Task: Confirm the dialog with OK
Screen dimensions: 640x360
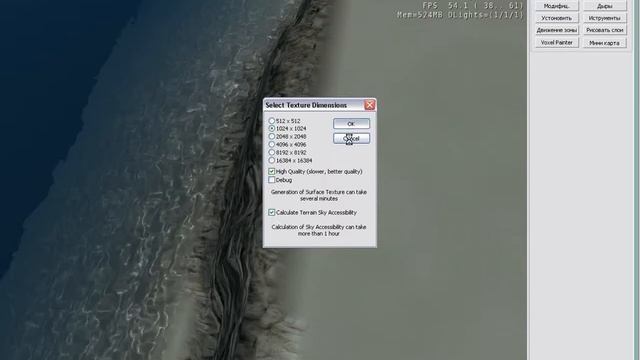Action: click(x=351, y=124)
